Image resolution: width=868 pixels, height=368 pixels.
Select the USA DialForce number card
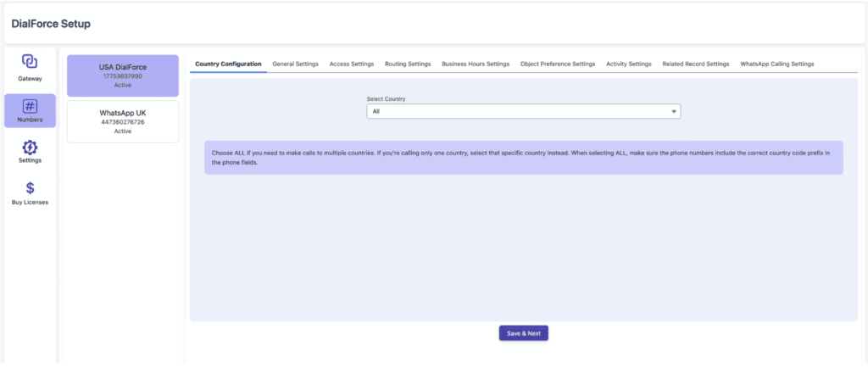[123, 75]
